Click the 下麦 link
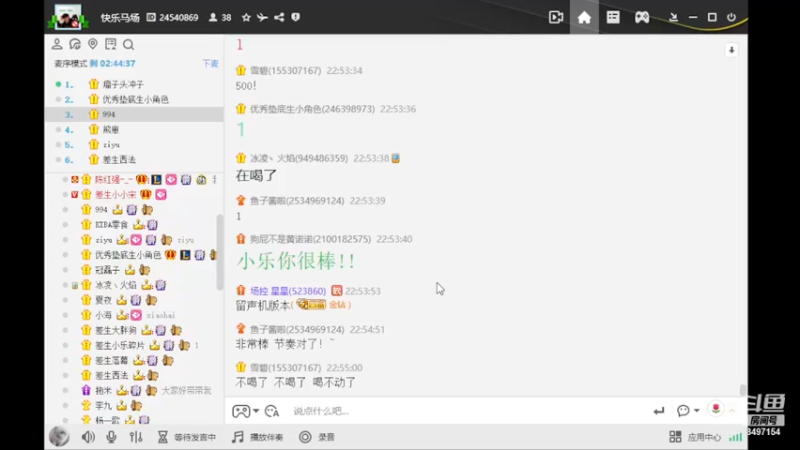The image size is (800, 450). pyautogui.click(x=210, y=63)
